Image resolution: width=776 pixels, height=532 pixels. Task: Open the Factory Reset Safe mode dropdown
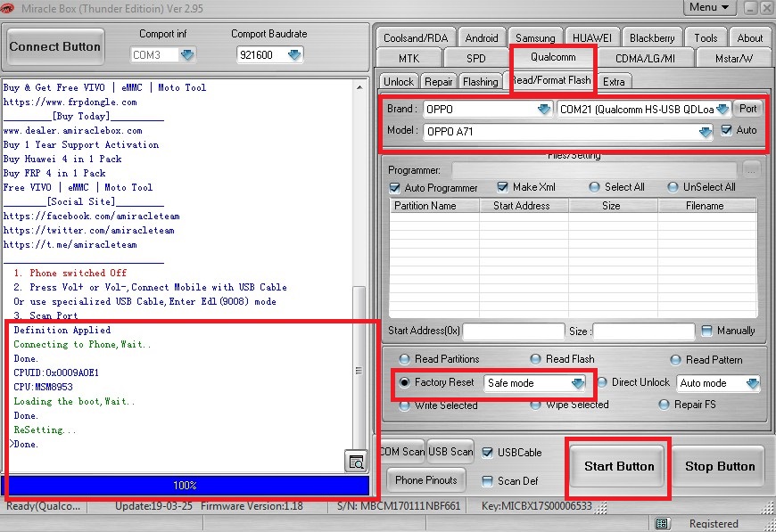[578, 383]
